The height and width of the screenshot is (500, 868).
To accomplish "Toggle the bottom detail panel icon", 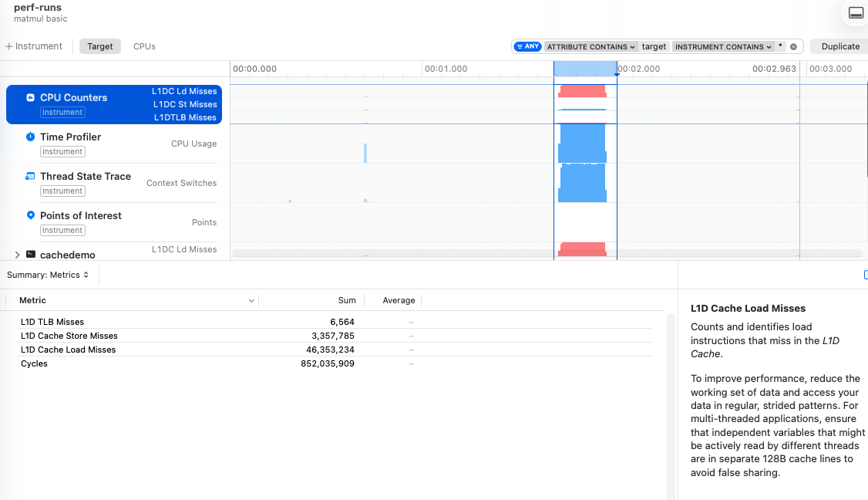I will pos(855,13).
